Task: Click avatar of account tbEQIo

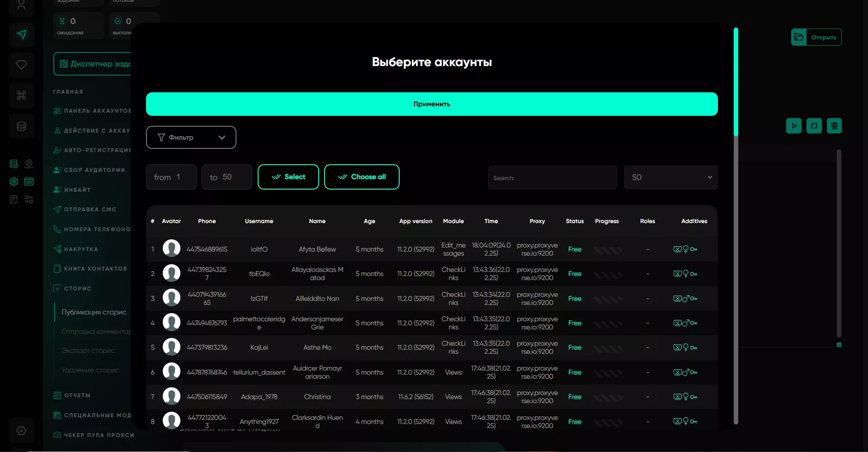Action: (x=171, y=273)
